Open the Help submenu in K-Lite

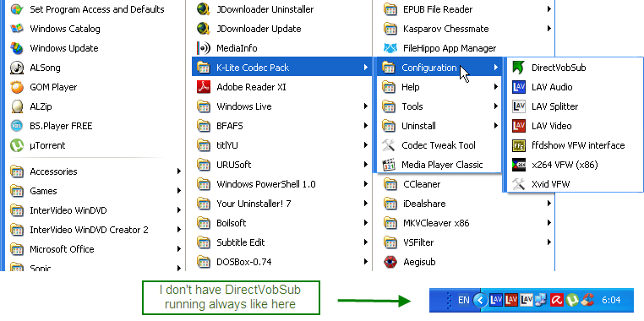pos(439,87)
